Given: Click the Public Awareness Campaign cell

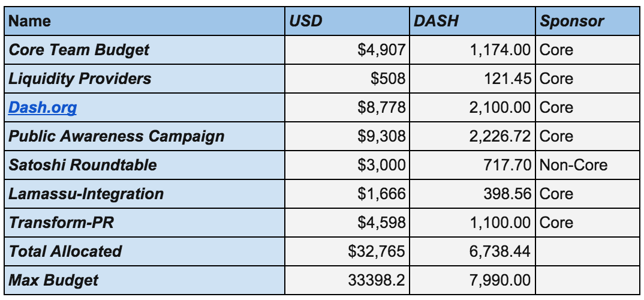Looking at the screenshot, I should click(145, 136).
